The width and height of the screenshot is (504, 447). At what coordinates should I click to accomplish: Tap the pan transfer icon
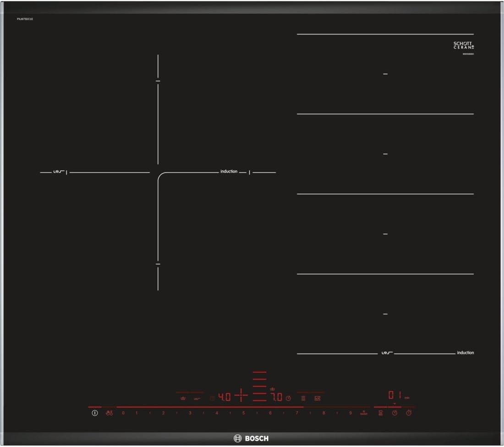[318, 398]
